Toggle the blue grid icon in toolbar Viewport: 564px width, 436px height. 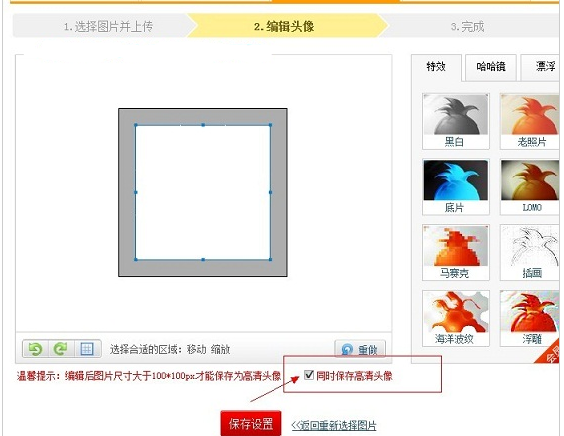coord(87,349)
